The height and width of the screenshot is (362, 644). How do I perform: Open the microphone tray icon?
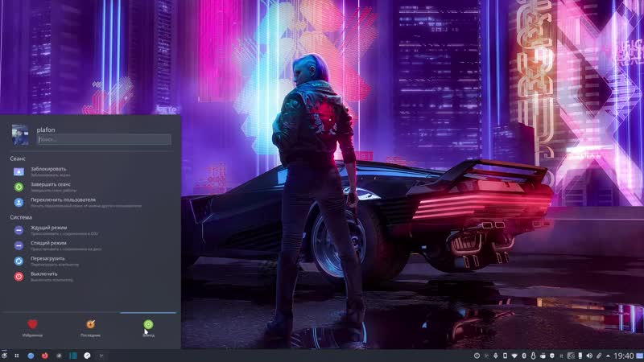[496, 356]
